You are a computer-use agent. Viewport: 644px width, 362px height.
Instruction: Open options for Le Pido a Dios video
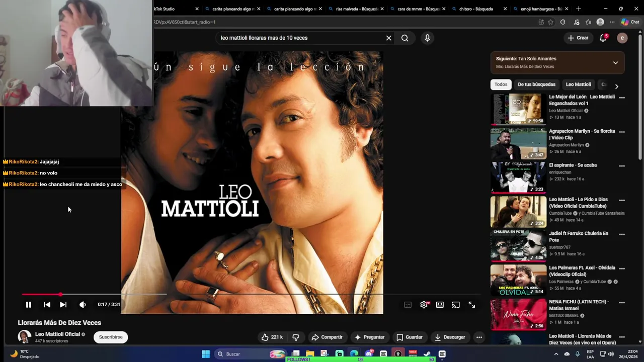pos(622,200)
